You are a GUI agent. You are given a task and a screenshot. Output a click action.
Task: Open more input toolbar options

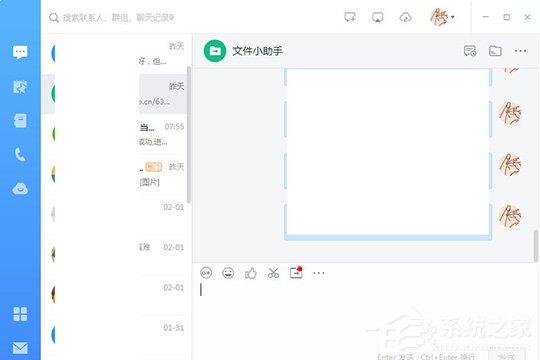click(x=319, y=273)
